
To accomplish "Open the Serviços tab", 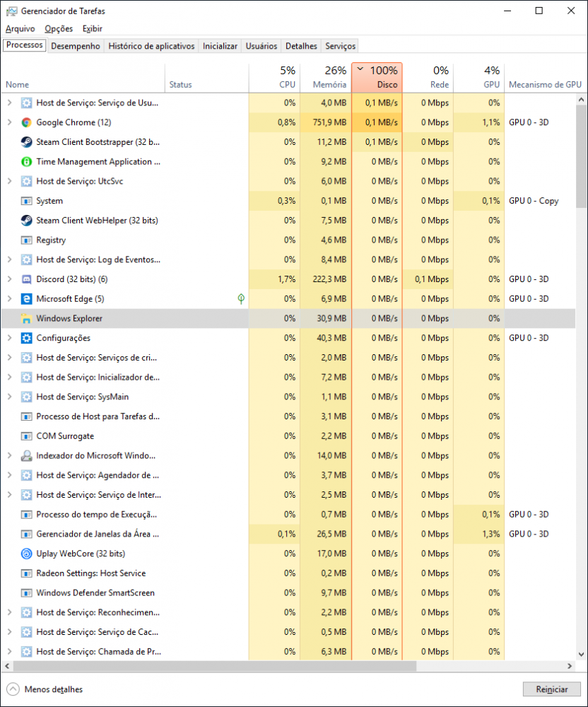I will tap(340, 46).
